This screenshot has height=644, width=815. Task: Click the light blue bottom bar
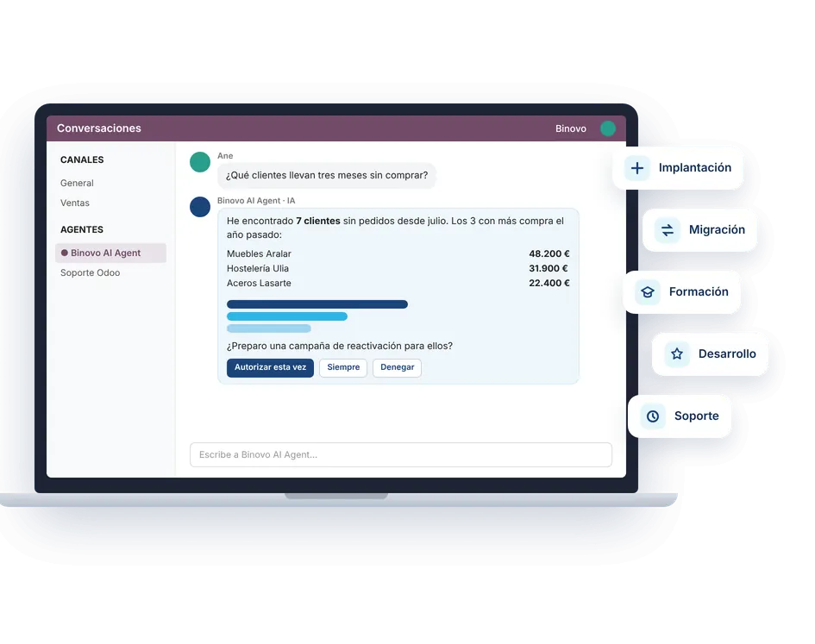[269, 328]
